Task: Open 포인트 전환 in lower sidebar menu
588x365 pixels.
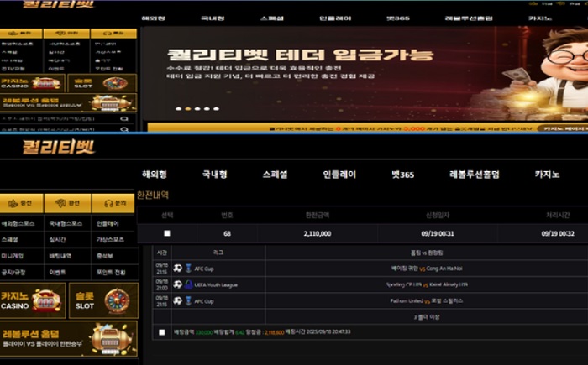Action: point(111,272)
